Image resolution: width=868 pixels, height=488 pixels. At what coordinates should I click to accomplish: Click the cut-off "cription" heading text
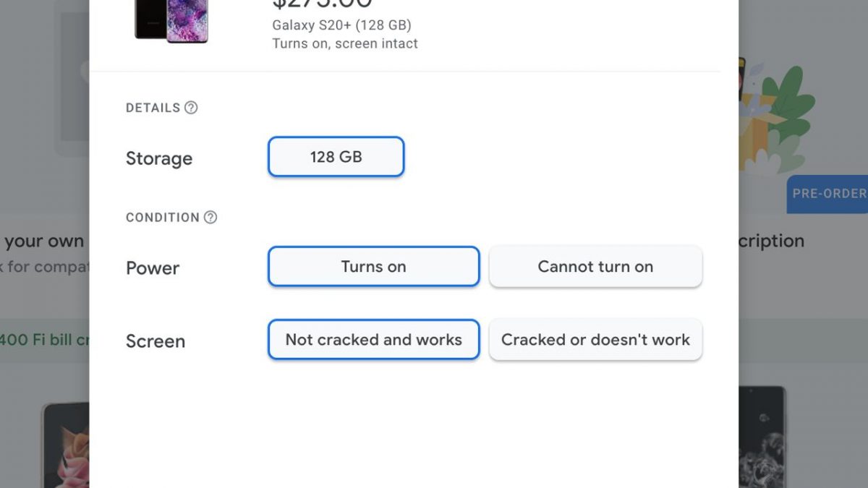point(771,241)
